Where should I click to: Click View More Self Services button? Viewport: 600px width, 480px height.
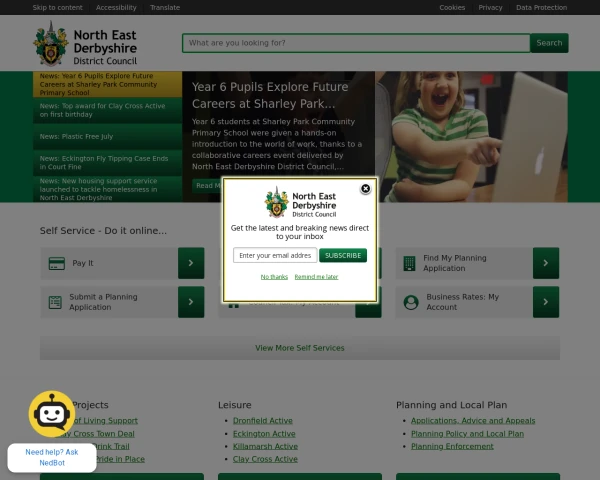click(x=300, y=348)
